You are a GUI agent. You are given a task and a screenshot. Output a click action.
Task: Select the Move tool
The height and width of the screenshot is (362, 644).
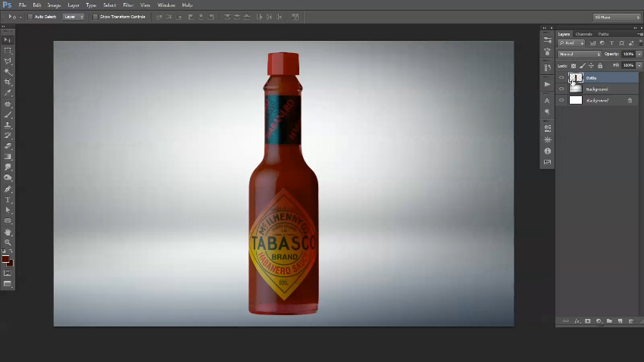8,40
